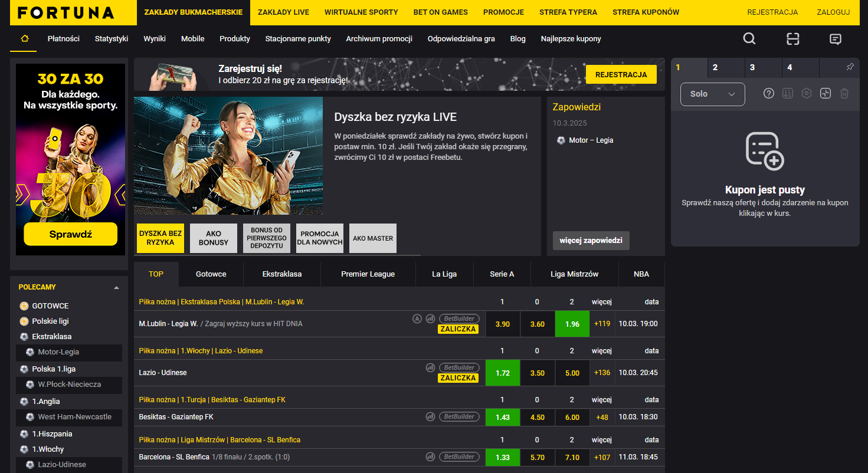
Task: Open BetBuilder badge for Barcelona match
Action: [459, 456]
